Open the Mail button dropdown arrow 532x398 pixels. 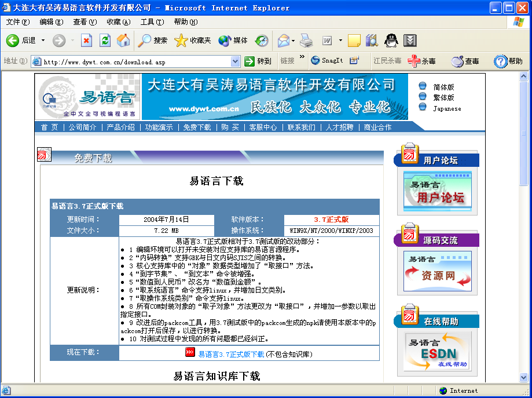pos(293,41)
